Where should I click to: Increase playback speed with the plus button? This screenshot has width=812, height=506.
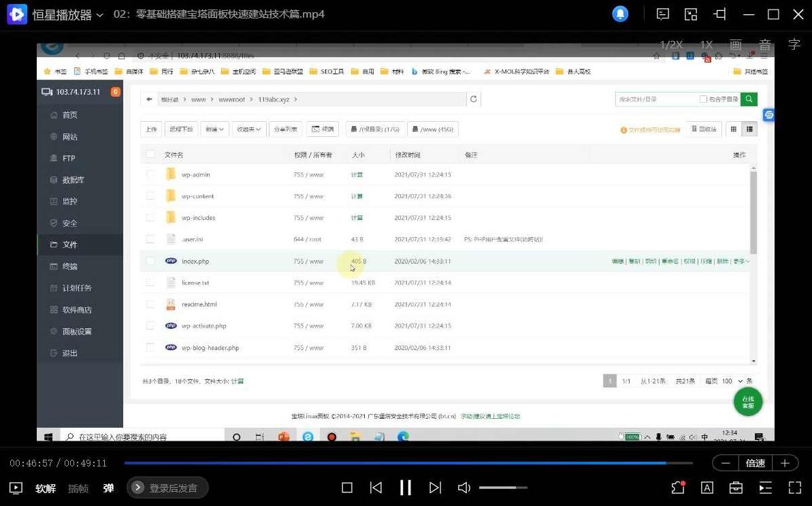pos(785,463)
